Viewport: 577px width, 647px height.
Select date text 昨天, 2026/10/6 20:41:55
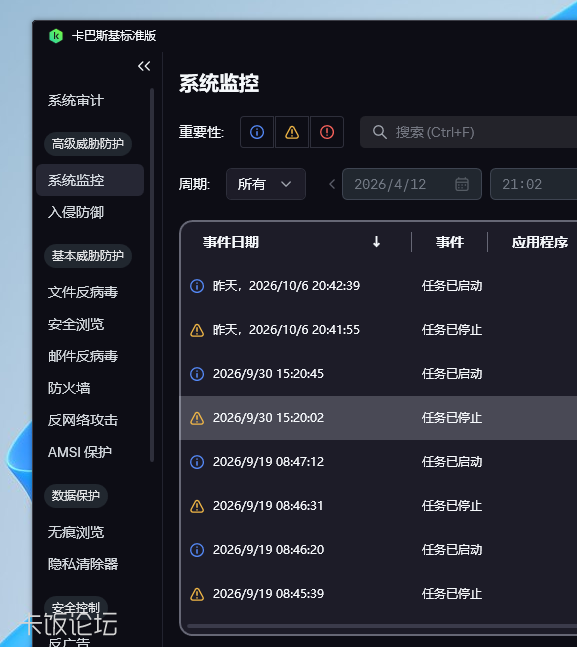[x=286, y=330]
